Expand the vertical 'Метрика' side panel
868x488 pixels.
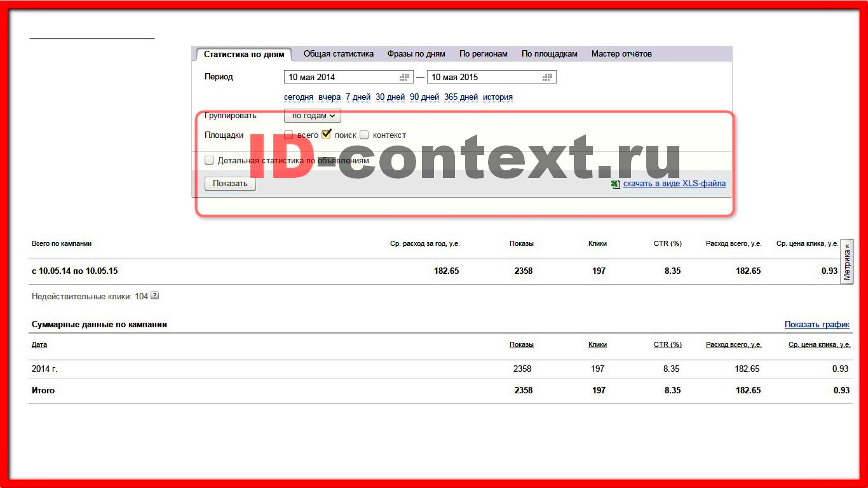tap(846, 262)
